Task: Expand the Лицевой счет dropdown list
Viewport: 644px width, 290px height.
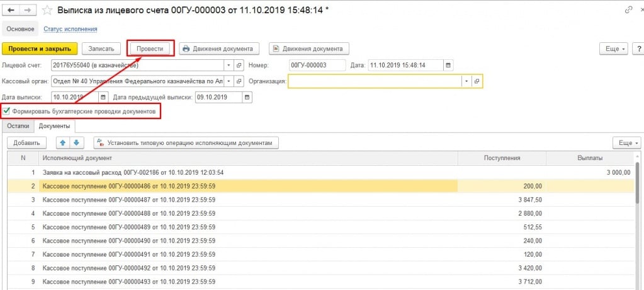Action: point(229,66)
